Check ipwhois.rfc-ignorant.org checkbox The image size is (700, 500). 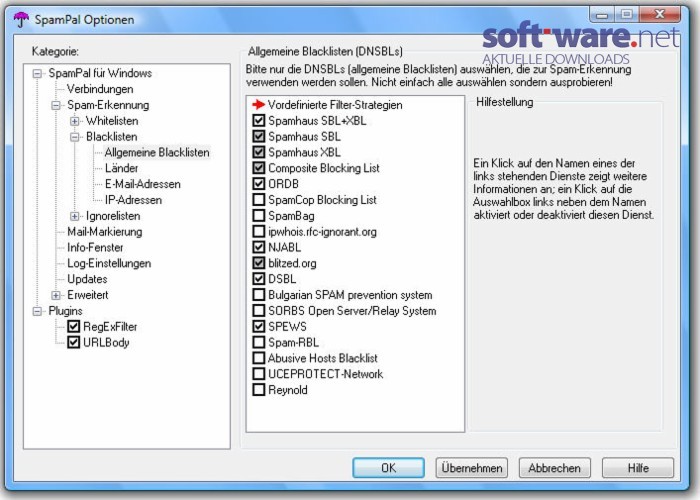[258, 231]
